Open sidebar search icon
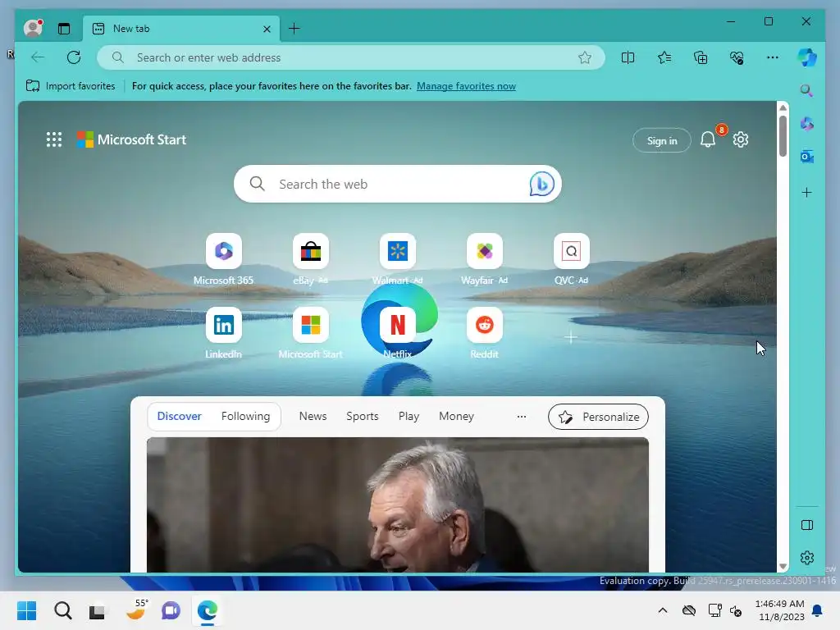840x630 pixels. point(807,90)
